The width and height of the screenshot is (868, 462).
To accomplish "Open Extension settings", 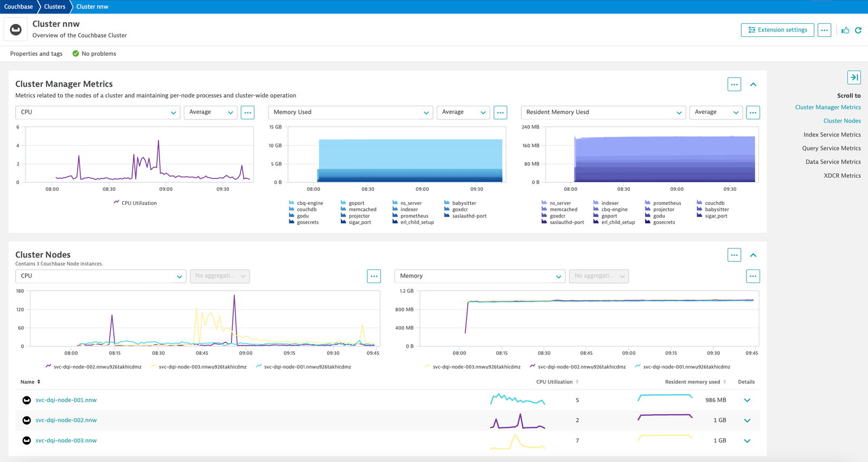I will coord(777,30).
